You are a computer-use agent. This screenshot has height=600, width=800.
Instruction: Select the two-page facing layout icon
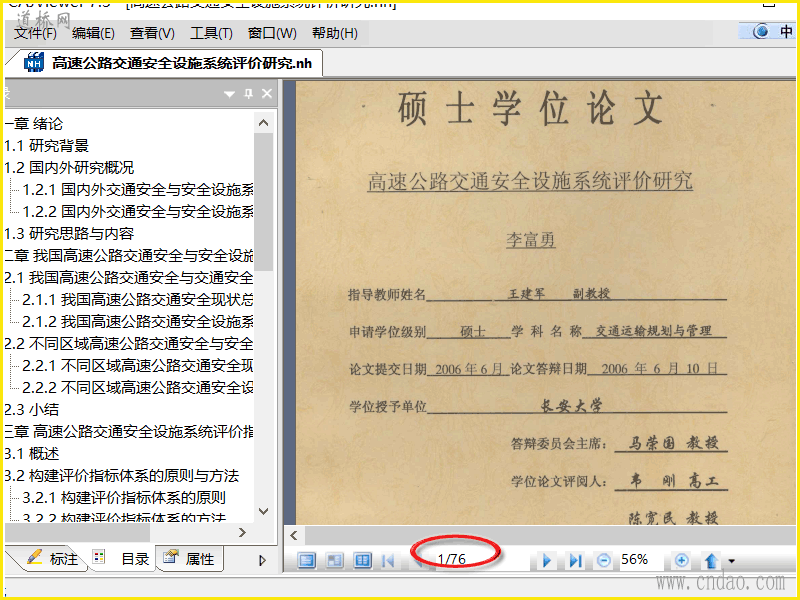pos(362,561)
